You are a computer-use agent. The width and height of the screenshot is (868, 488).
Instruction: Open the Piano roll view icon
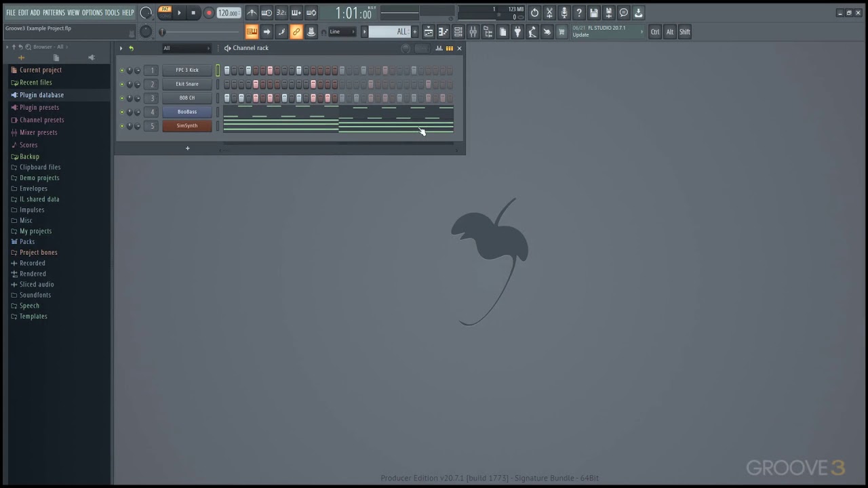[x=443, y=32]
